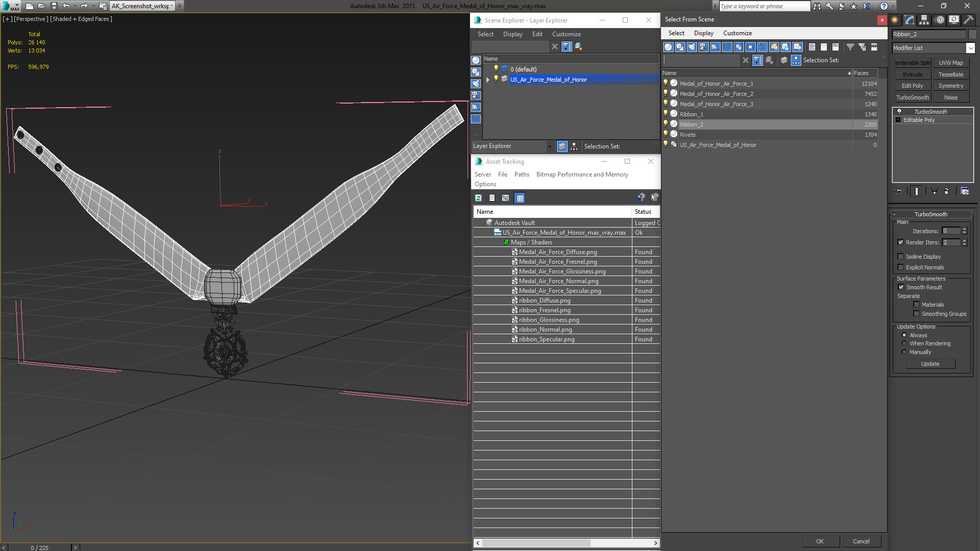980x551 pixels.
Task: Select the Manually radio button in Update Options
Action: click(904, 352)
